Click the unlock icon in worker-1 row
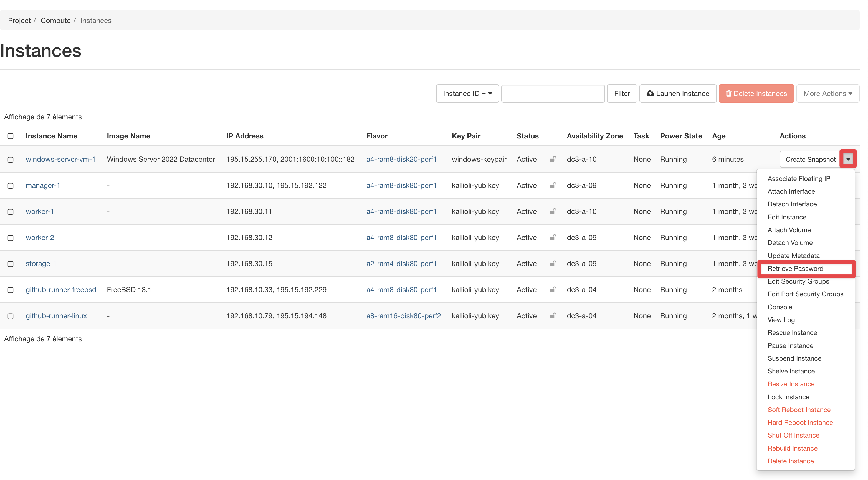This screenshot has height=480, width=868. 553,211
